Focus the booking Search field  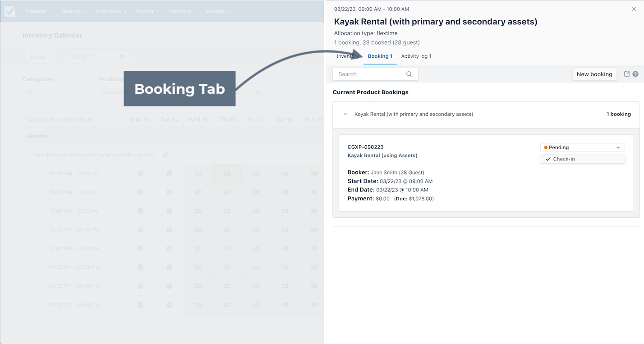[375, 74]
